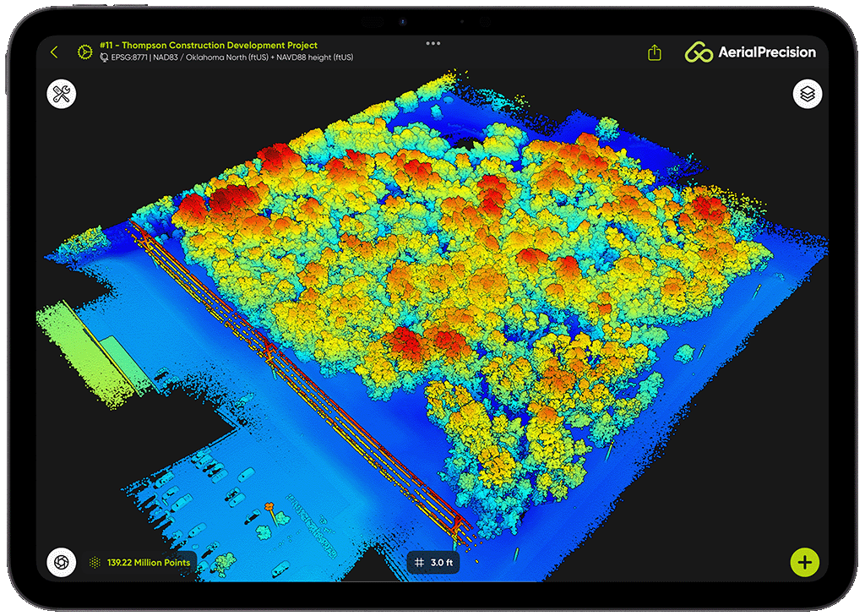Image resolution: width=865 pixels, height=616 pixels.
Task: Tap the camera shutter view button
Action: [61, 562]
